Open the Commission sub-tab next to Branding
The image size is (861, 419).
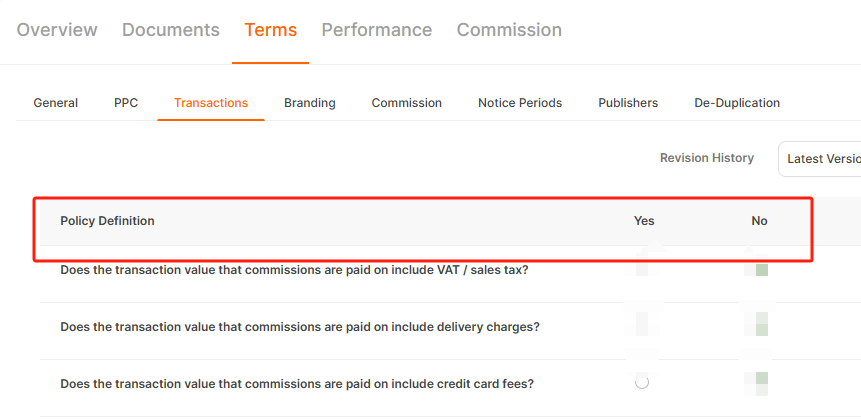[406, 103]
